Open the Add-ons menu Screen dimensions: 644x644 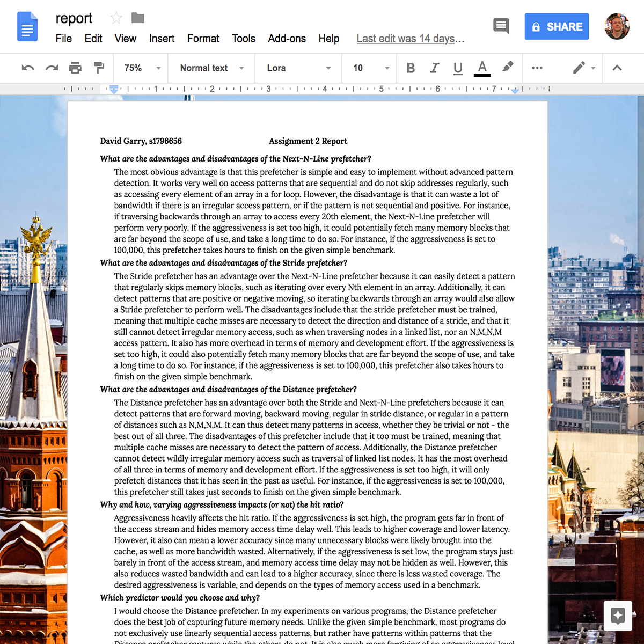tap(287, 38)
